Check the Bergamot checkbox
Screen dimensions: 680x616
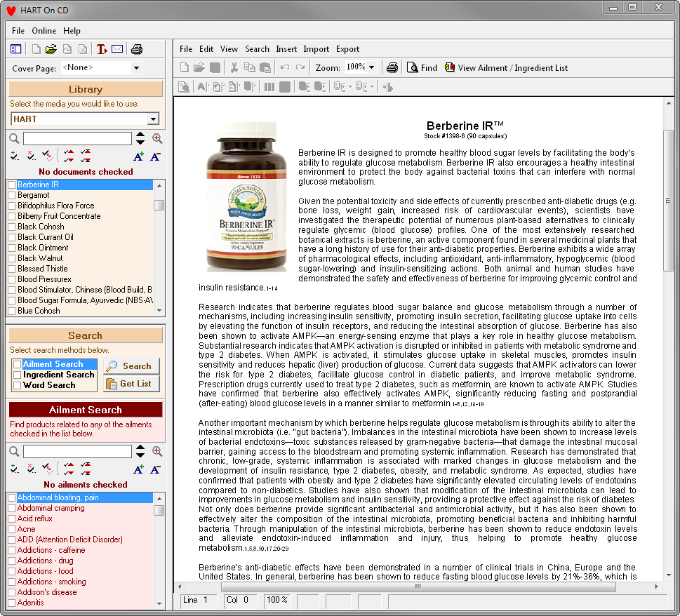tap(12, 196)
